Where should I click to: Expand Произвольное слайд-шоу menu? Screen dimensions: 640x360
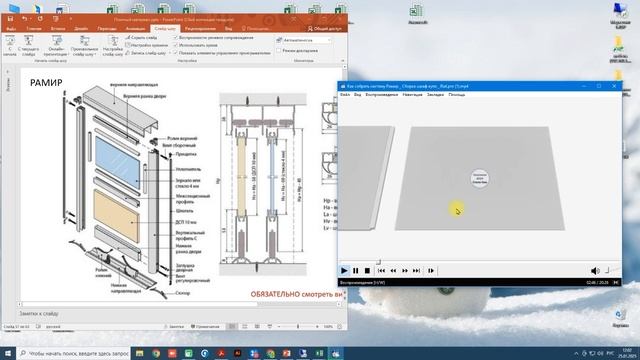pyautogui.click(x=84, y=46)
